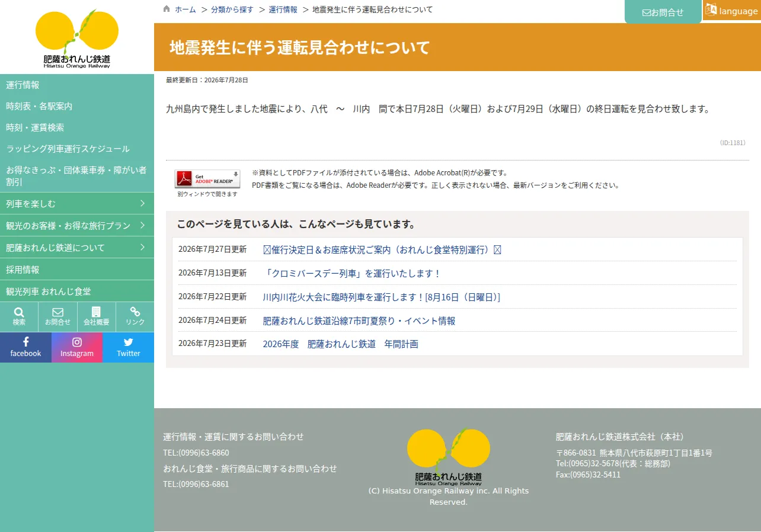The image size is (761, 532).
Task: Click the Get Adobe Reader badge
Action: click(207, 179)
